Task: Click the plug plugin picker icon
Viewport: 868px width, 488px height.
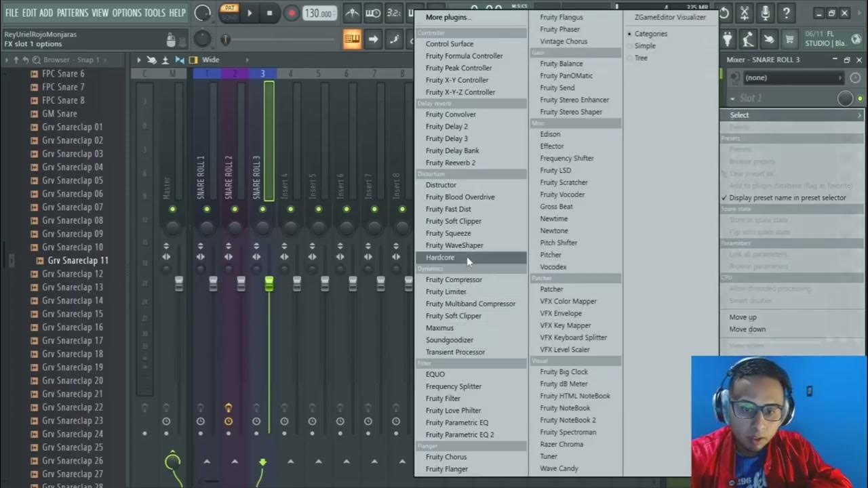Action: click(727, 39)
